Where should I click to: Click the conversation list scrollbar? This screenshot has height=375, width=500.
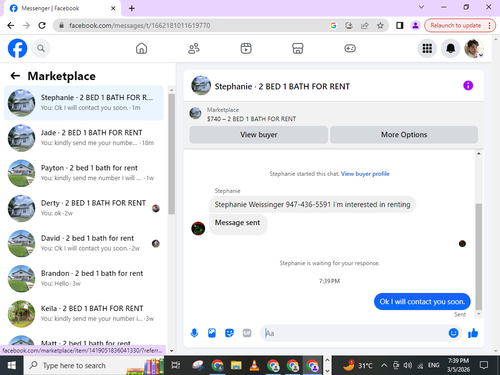pyautogui.click(x=171, y=153)
